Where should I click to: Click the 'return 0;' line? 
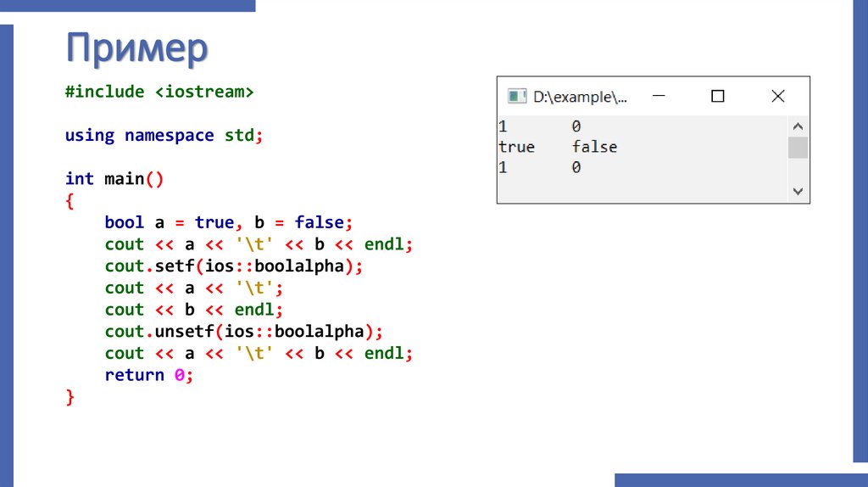coord(149,375)
